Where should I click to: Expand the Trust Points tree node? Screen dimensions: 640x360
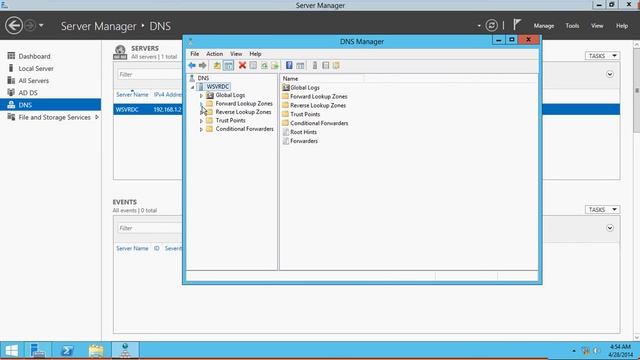click(201, 121)
